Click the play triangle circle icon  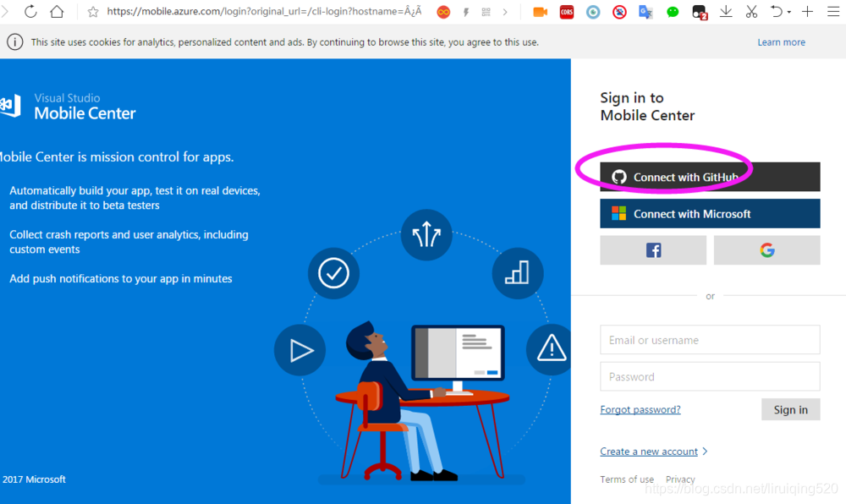click(x=299, y=350)
